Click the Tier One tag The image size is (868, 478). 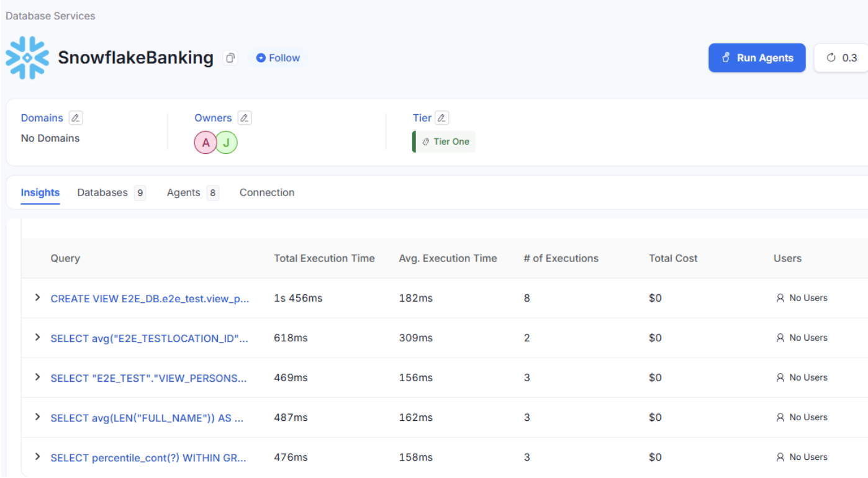445,142
